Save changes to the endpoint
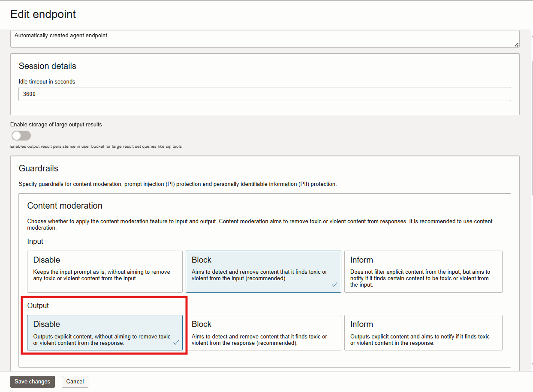The height and width of the screenshot is (392, 533). tap(33, 381)
